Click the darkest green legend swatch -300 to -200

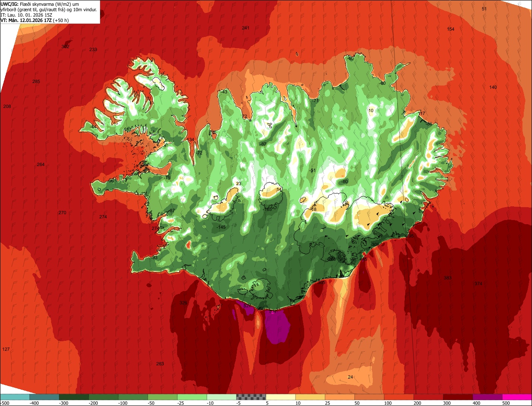click(74, 397)
